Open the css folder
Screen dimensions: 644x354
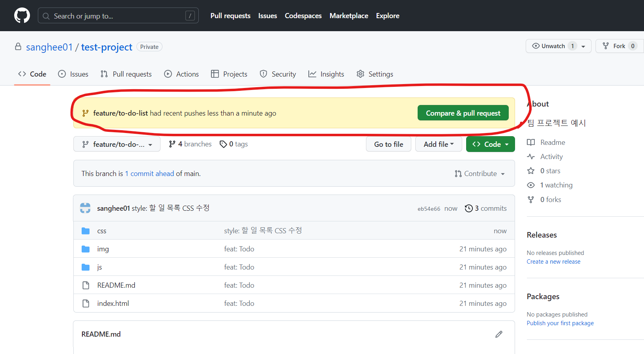pyautogui.click(x=102, y=231)
